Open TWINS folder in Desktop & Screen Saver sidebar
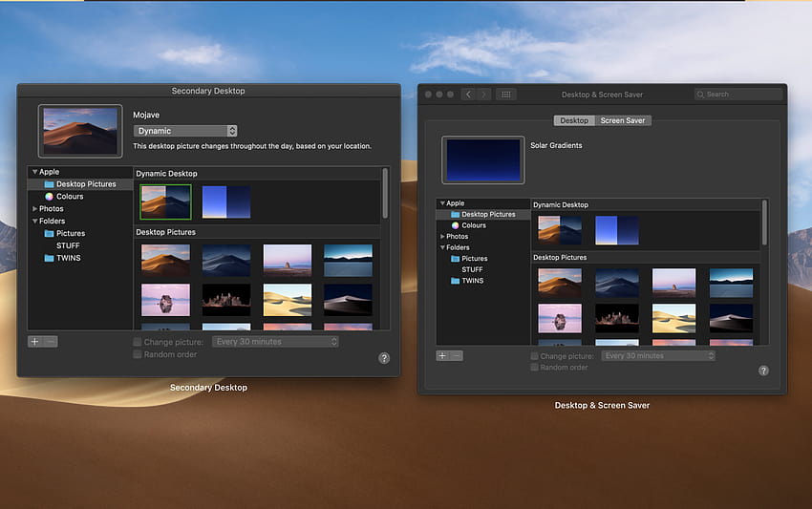 pos(467,281)
